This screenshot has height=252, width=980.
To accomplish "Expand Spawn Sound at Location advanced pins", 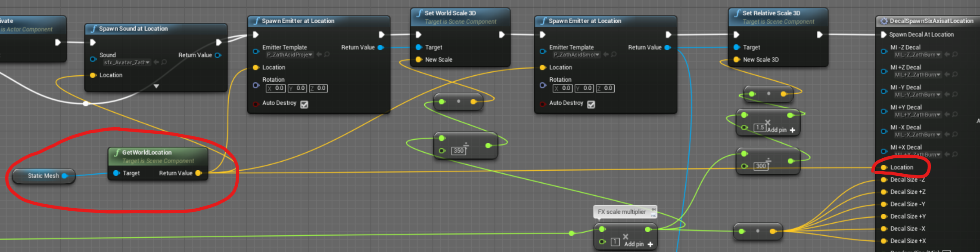I will click(x=156, y=86).
